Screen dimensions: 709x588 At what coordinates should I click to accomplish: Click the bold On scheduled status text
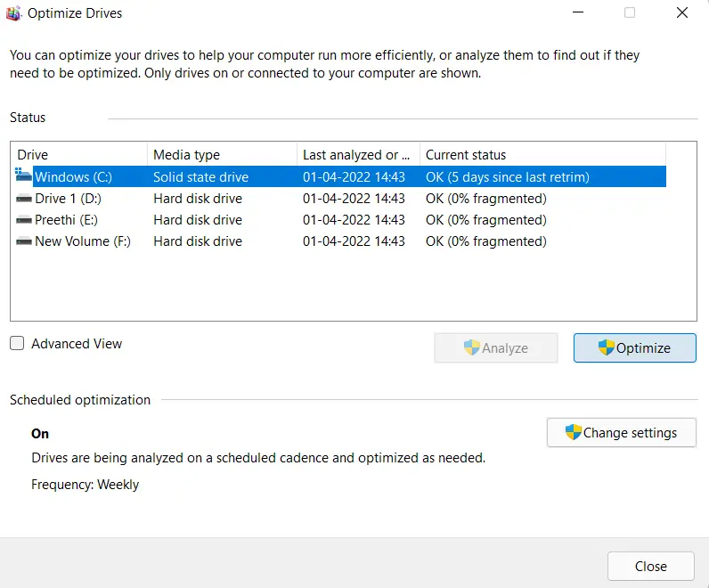tap(40, 434)
